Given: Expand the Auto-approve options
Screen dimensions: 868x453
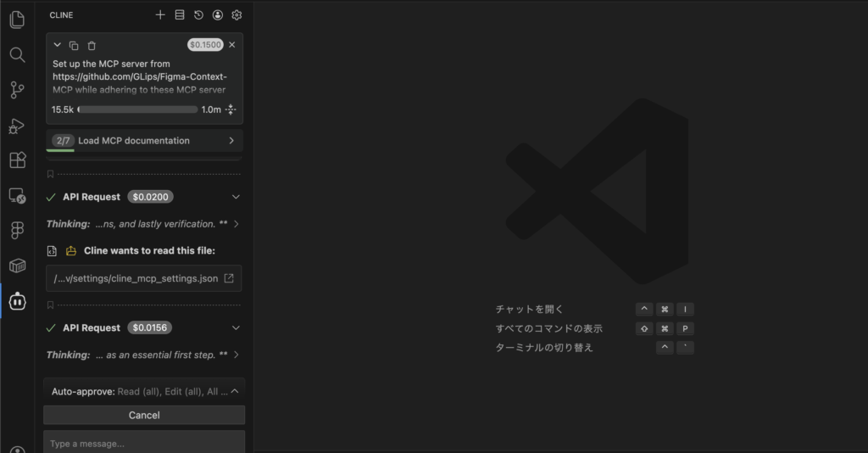Looking at the screenshot, I should (x=235, y=392).
